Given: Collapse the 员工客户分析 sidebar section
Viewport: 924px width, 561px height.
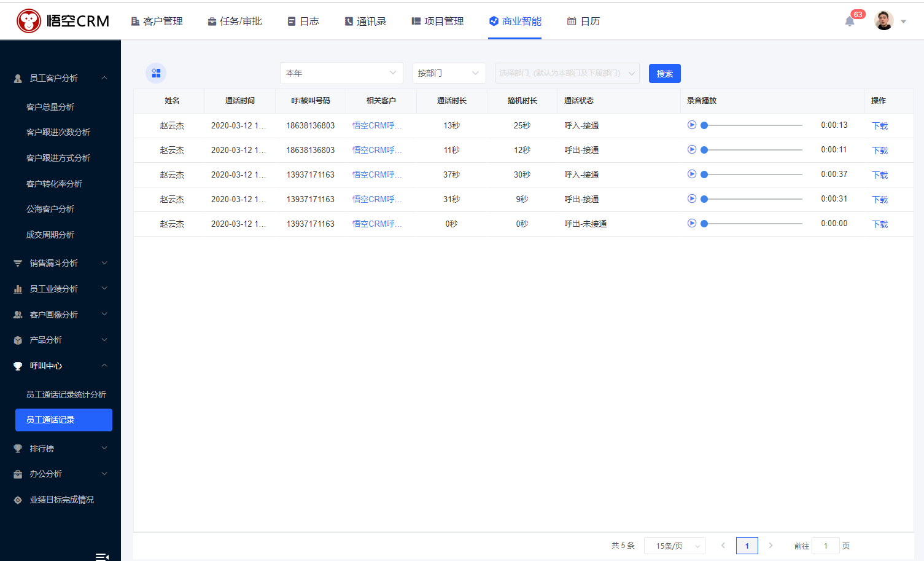Looking at the screenshot, I should pyautogui.click(x=60, y=78).
